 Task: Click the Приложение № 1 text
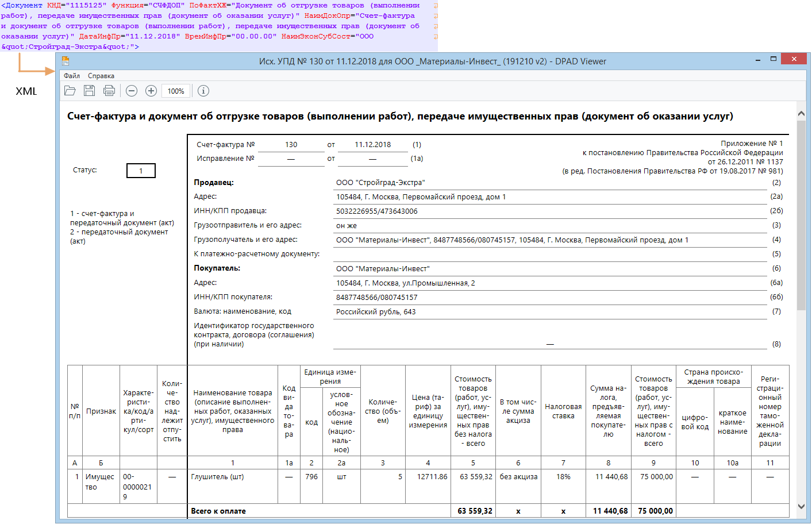pyautogui.click(x=752, y=144)
